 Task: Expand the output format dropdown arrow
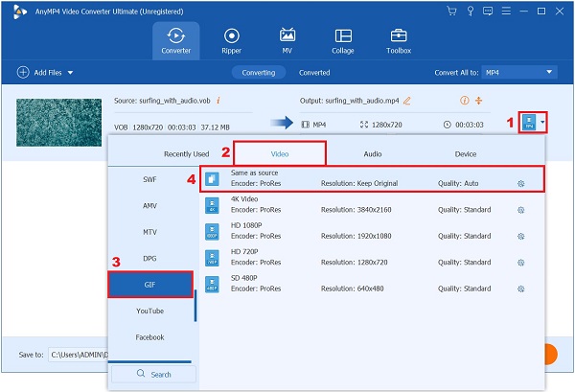click(x=542, y=122)
